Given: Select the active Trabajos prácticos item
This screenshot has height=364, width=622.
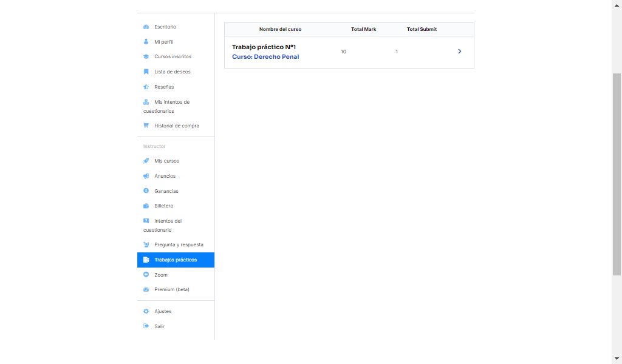Looking at the screenshot, I should [x=176, y=260].
